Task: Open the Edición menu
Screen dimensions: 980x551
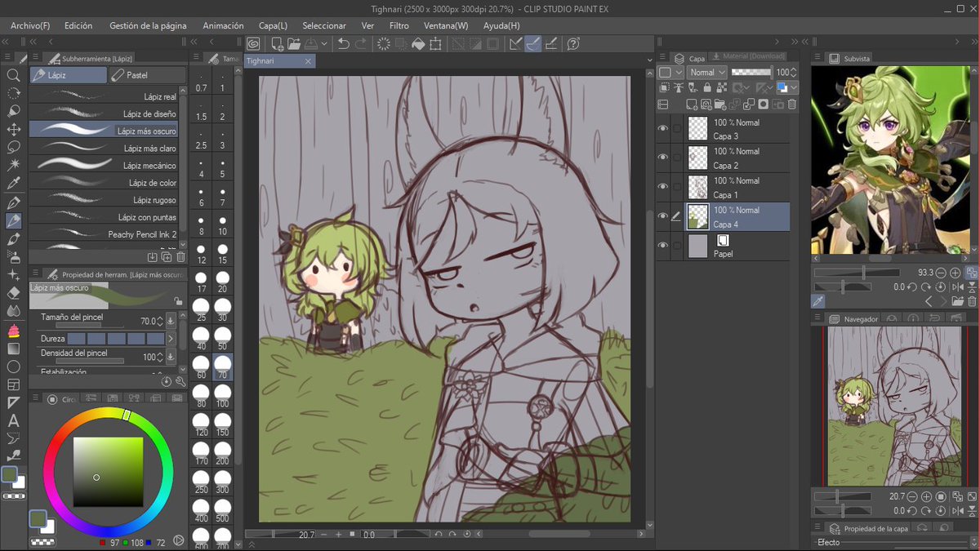Action: (78, 25)
